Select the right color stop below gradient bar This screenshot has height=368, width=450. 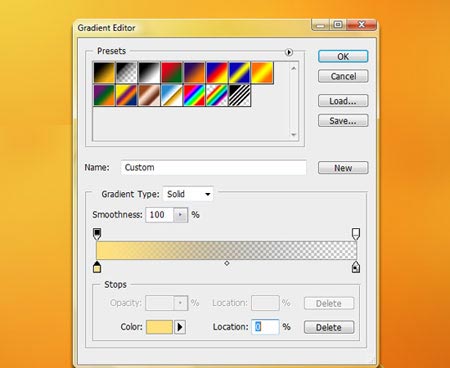[356, 267]
